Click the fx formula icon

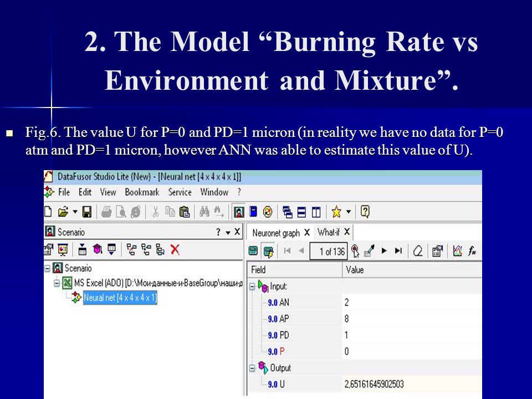point(472,252)
